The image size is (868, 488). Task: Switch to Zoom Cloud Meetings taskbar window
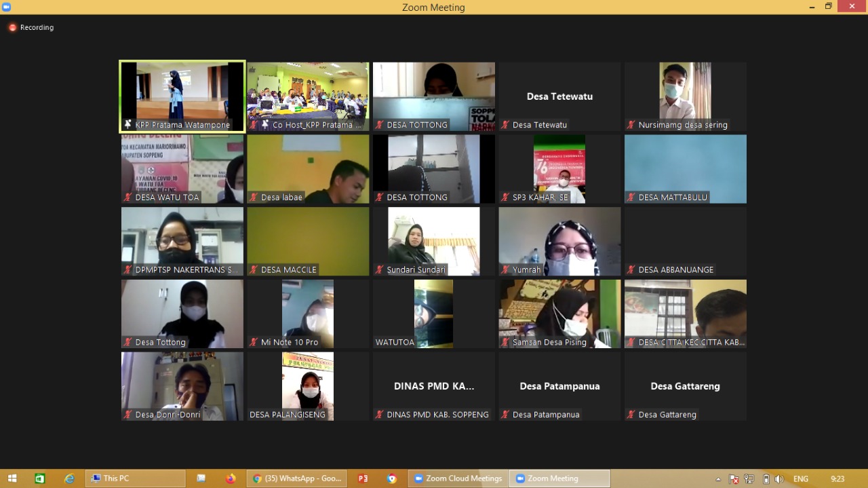point(458,478)
